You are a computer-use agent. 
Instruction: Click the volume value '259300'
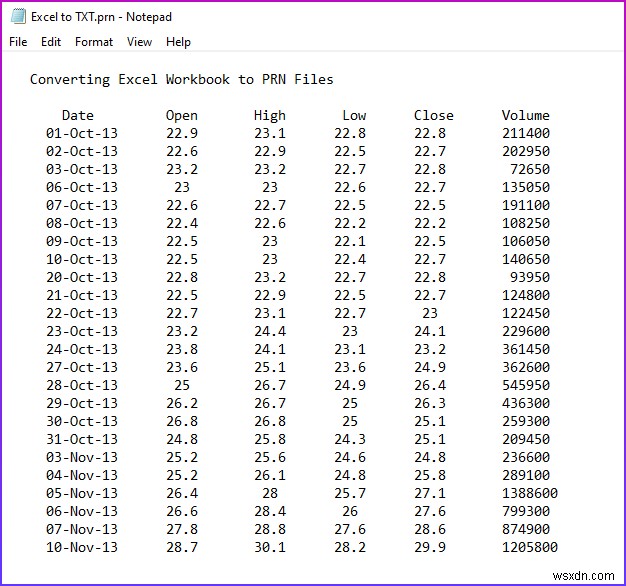[526, 421]
